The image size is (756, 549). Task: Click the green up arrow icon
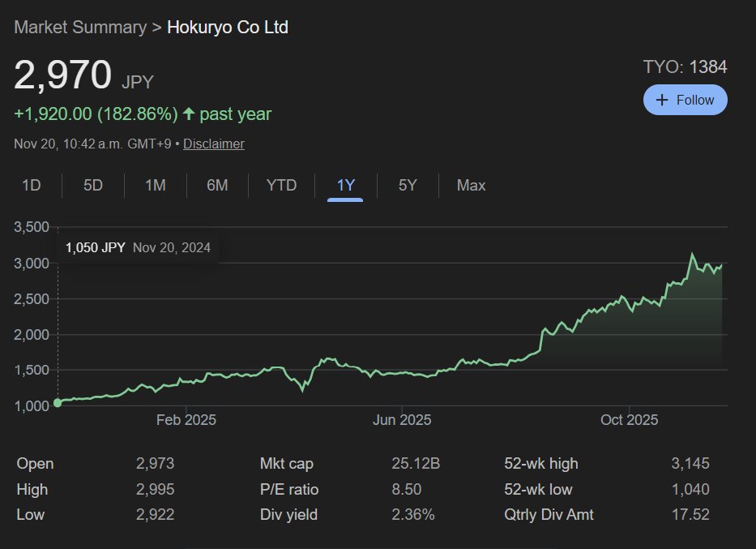click(189, 114)
